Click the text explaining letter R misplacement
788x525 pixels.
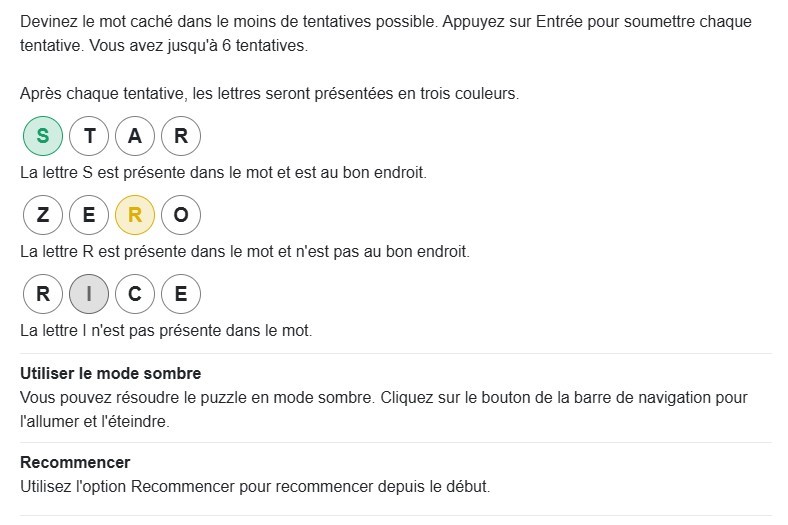pos(245,251)
